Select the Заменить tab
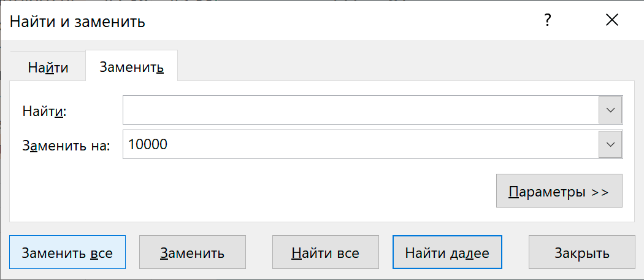The width and height of the screenshot is (644, 280). pos(131,67)
